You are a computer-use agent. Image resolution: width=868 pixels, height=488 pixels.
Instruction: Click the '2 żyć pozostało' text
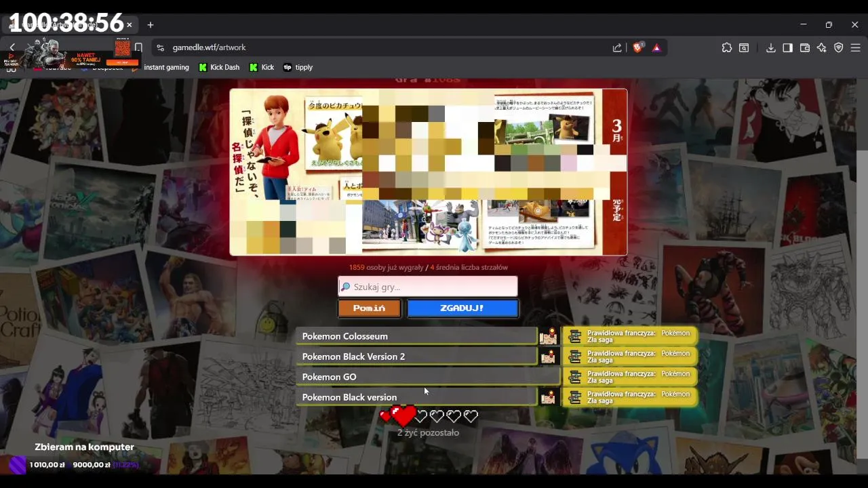pos(428,432)
